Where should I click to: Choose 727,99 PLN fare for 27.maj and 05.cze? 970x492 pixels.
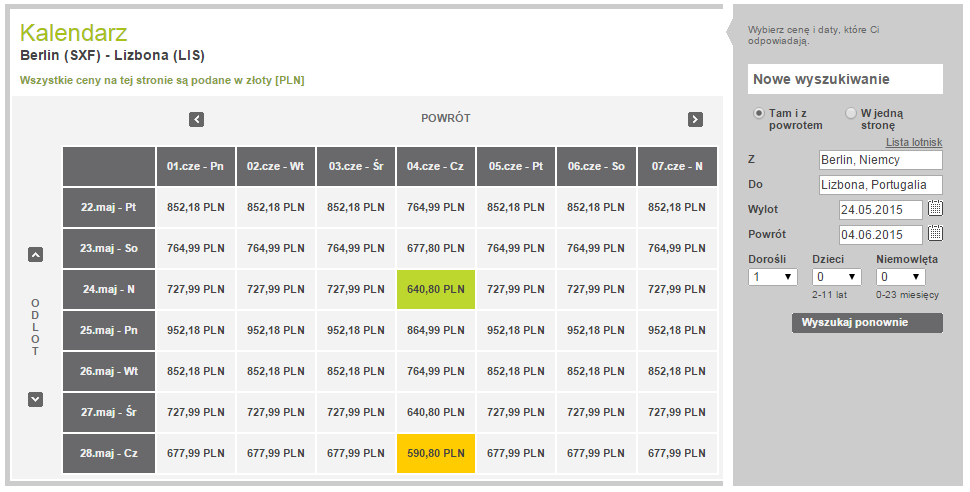coord(516,412)
